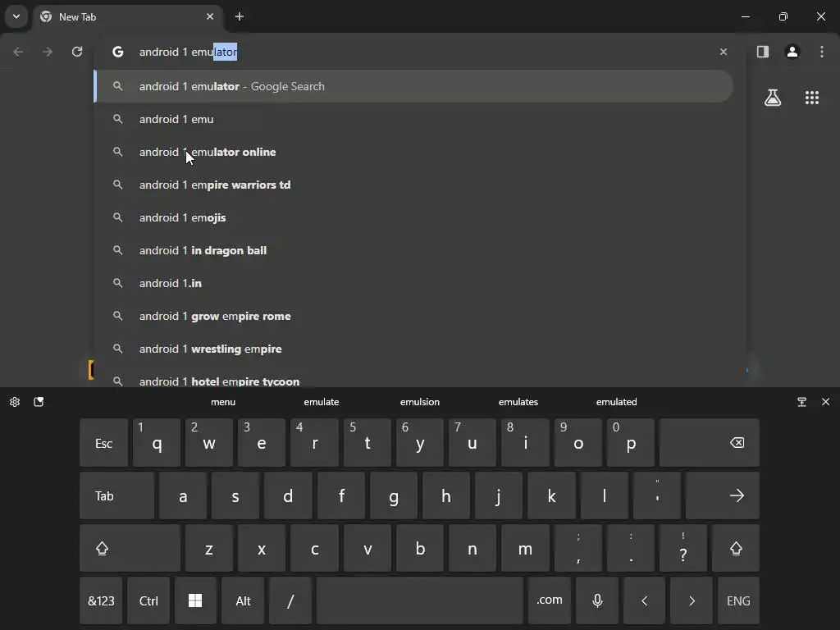The height and width of the screenshot is (630, 840).
Task: Open Chrome three-dot menu
Action: click(x=822, y=52)
